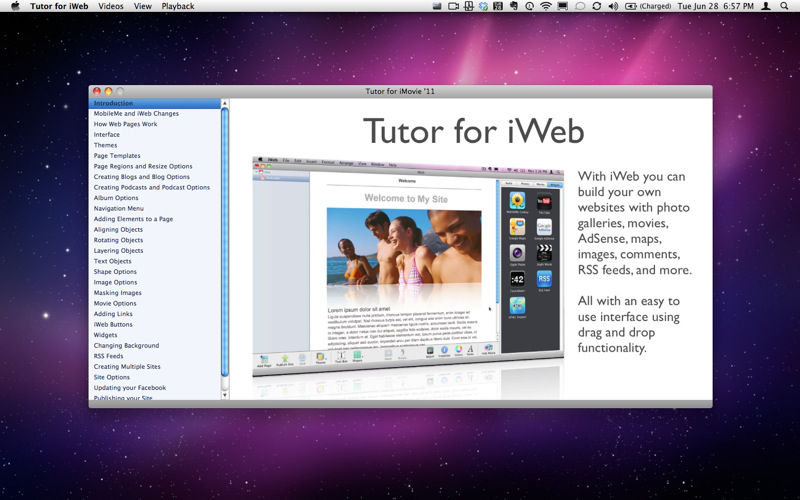Open the Wi-Fi status menu
The width and height of the screenshot is (800, 500).
click(x=546, y=6)
